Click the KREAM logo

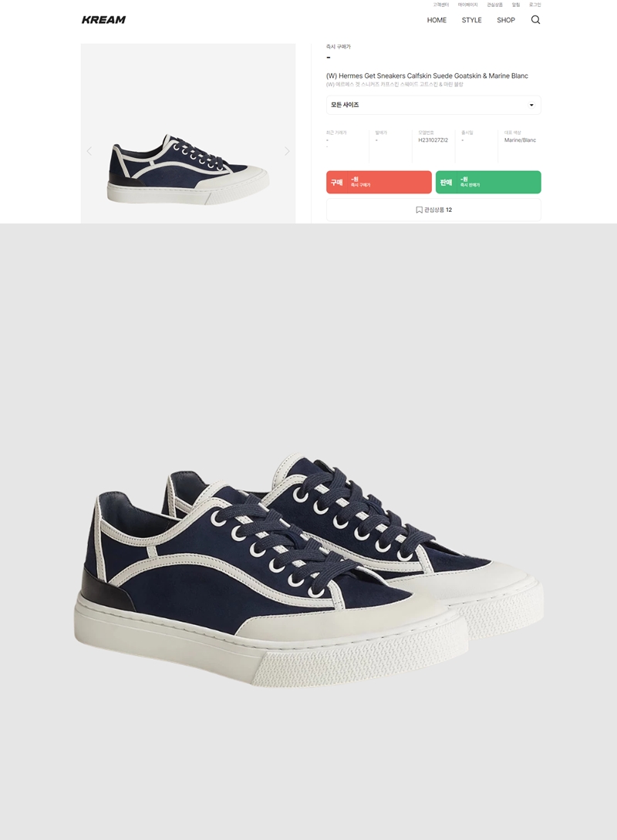[103, 20]
